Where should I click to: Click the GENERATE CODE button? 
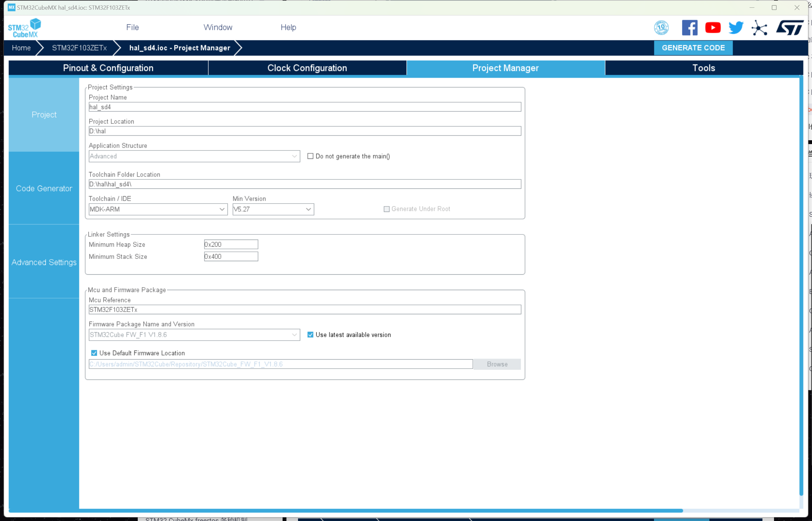coord(693,48)
